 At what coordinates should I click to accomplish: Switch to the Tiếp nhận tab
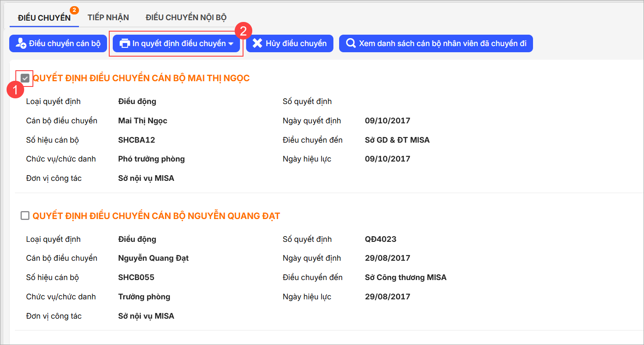click(108, 18)
